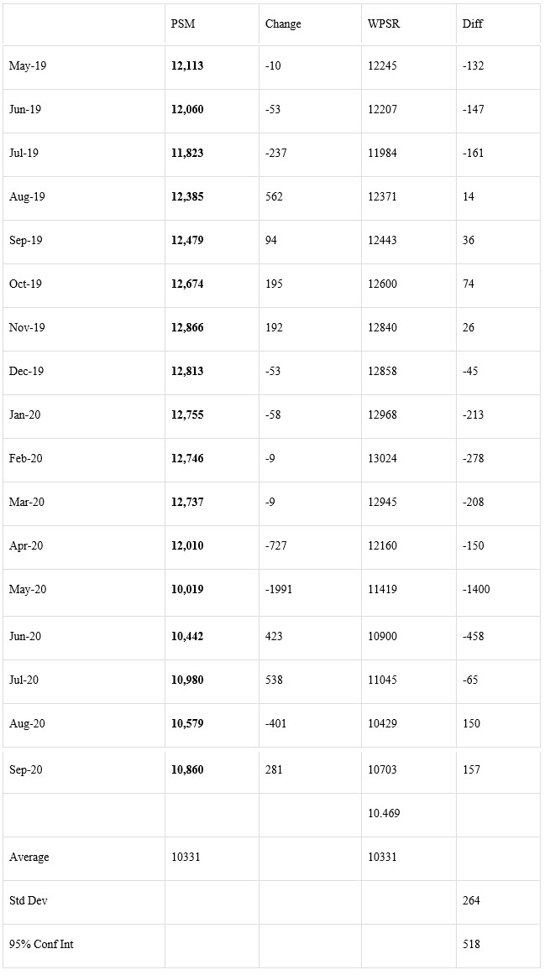
Task: Select the Average PSM value 10331
Action: 186,857
